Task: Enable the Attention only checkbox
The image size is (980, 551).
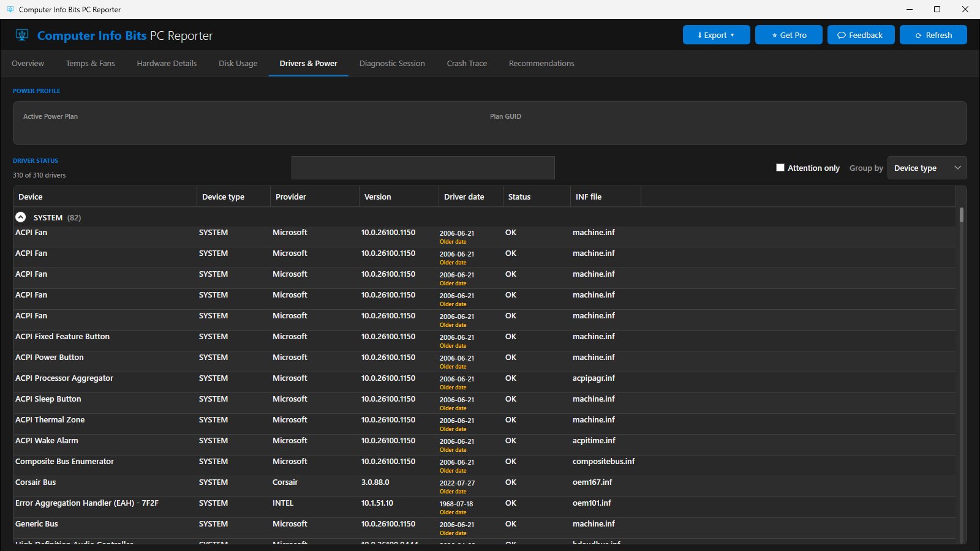Action: [x=780, y=168]
